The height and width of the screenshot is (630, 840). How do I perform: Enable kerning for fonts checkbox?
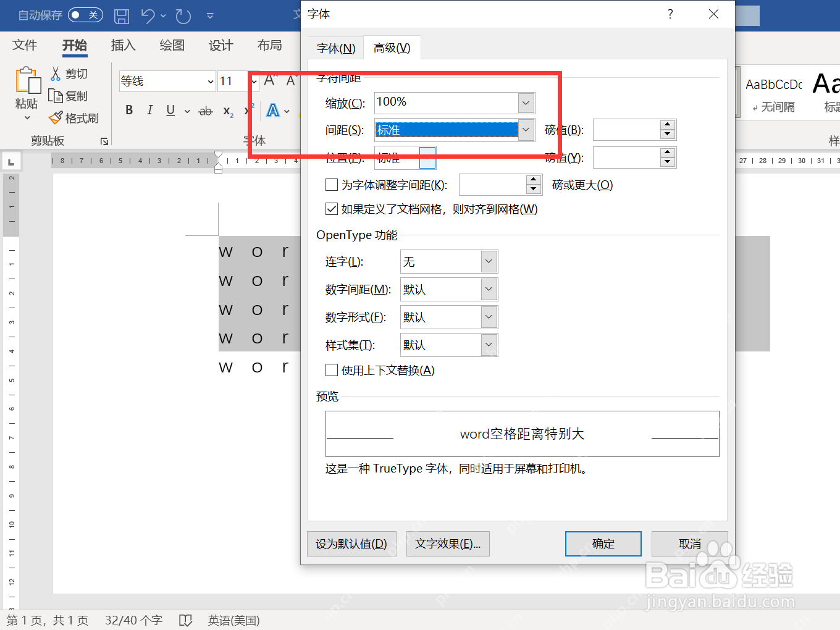pyautogui.click(x=332, y=185)
